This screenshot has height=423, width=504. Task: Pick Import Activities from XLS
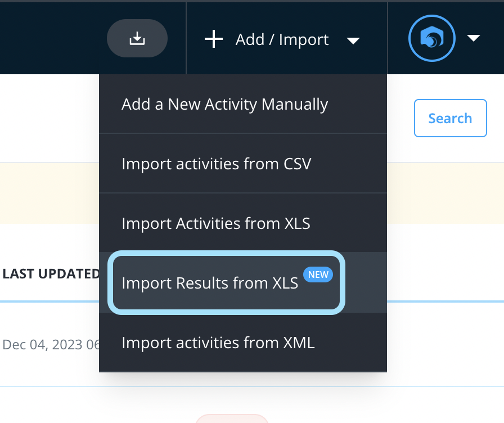pos(215,223)
